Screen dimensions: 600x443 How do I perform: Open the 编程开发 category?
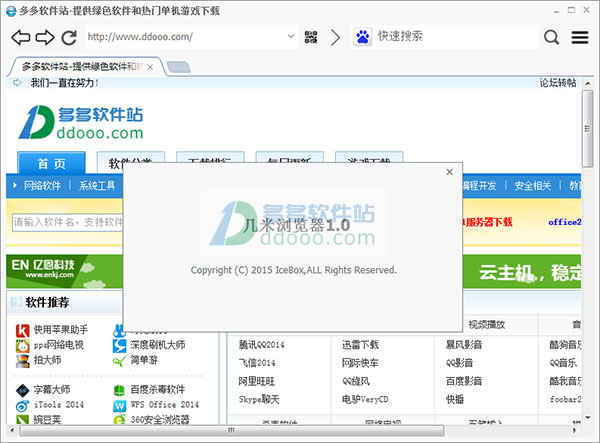coord(479,186)
